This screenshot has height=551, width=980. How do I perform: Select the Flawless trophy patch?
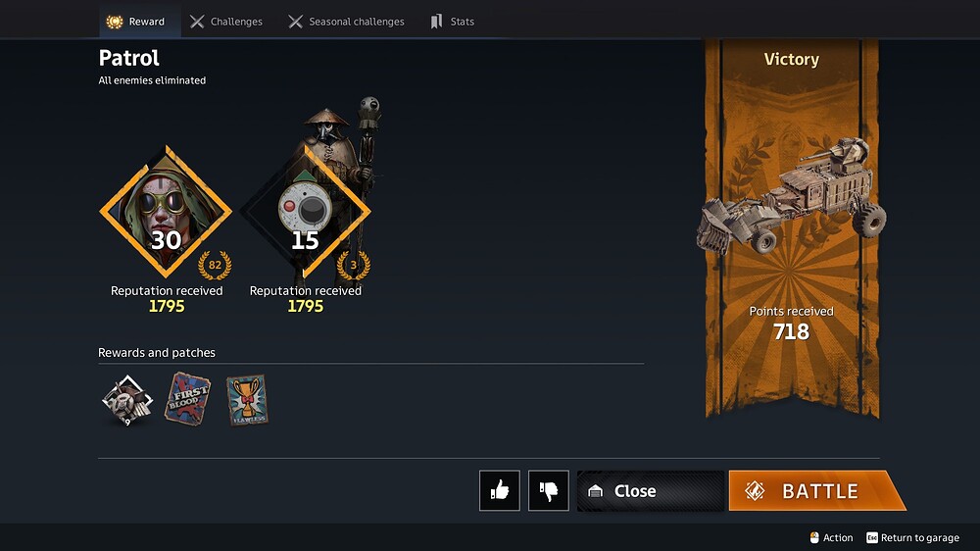247,400
